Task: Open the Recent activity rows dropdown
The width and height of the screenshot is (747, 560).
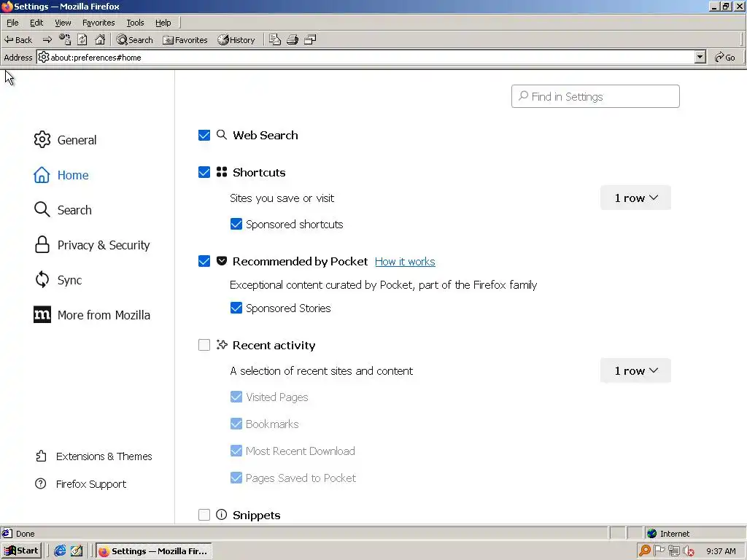Action: point(635,371)
